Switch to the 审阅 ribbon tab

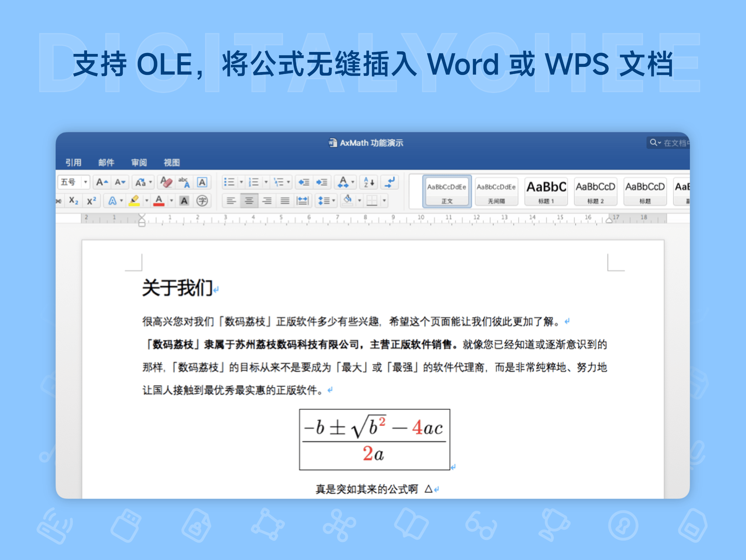pos(139,162)
